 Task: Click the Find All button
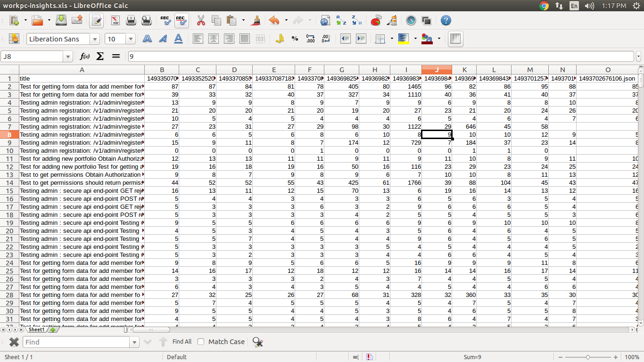click(x=182, y=342)
